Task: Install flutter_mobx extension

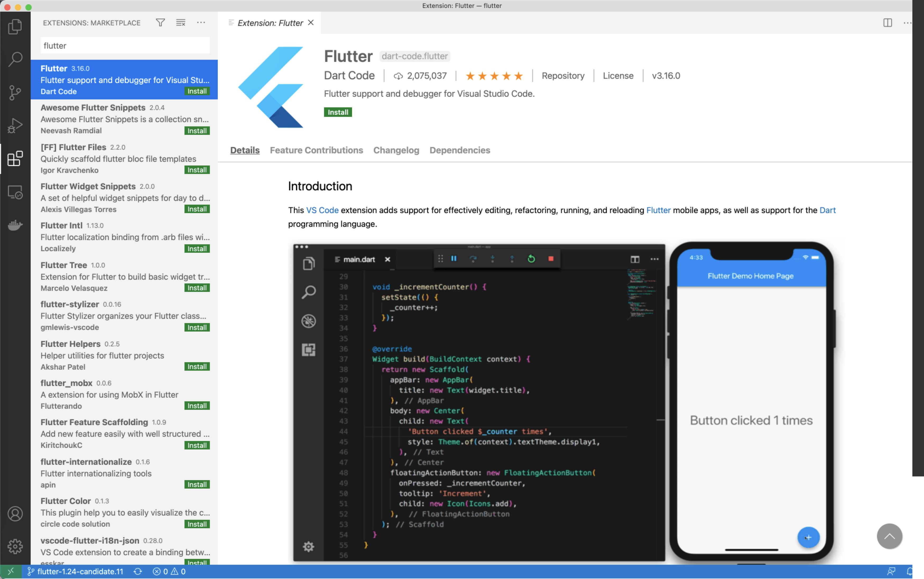Action: (x=197, y=406)
